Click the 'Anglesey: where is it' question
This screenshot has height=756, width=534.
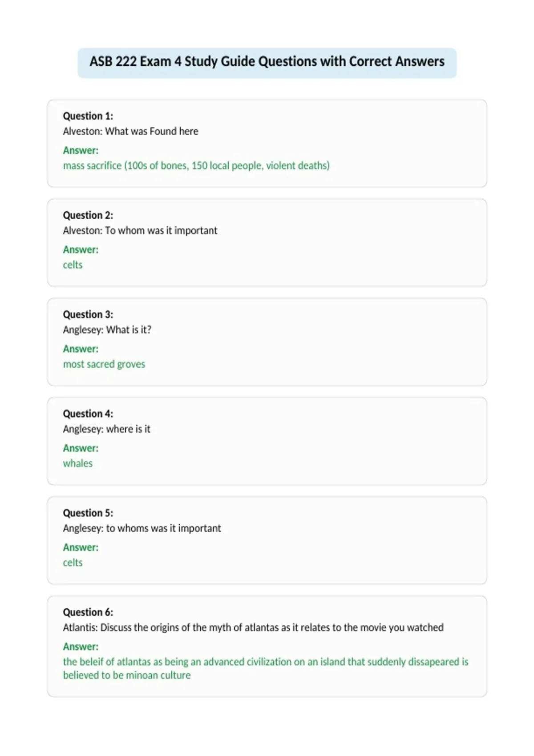click(106, 429)
